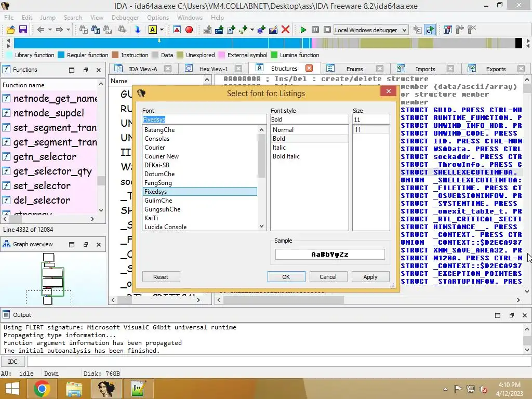Click the Font name input field

(x=204, y=119)
